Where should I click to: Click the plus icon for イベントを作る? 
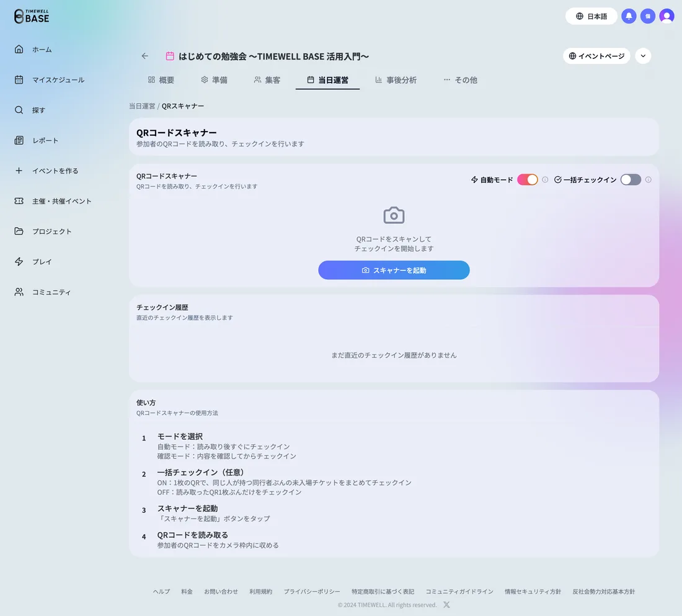click(x=19, y=171)
